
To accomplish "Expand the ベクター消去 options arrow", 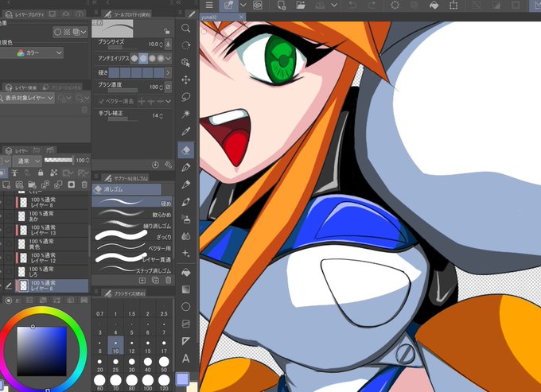I will pos(168,101).
